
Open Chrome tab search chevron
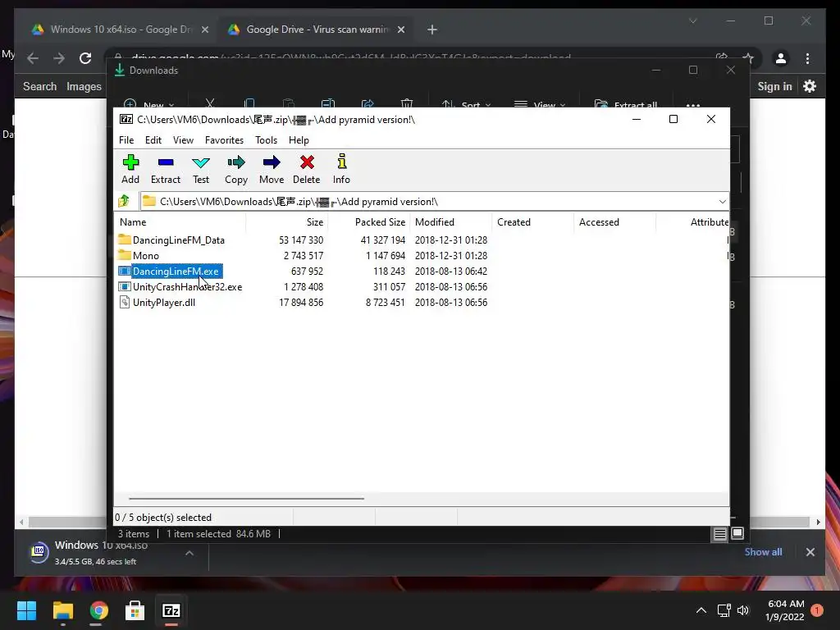692,21
